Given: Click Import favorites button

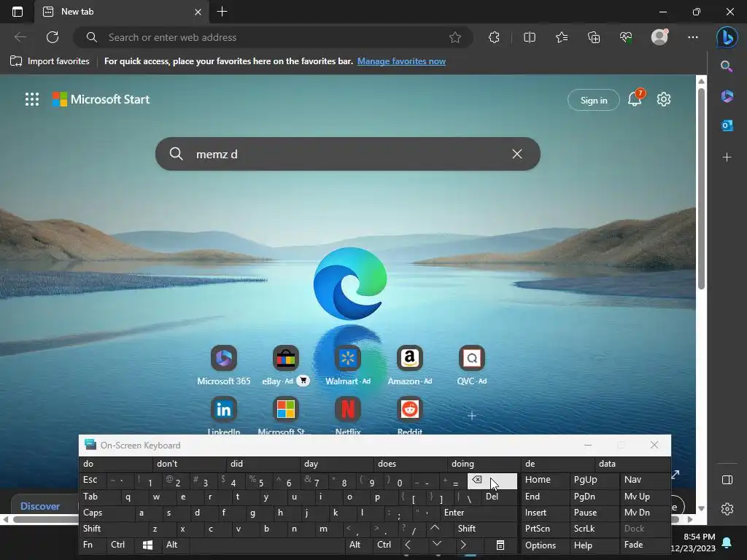Looking at the screenshot, I should (50, 61).
